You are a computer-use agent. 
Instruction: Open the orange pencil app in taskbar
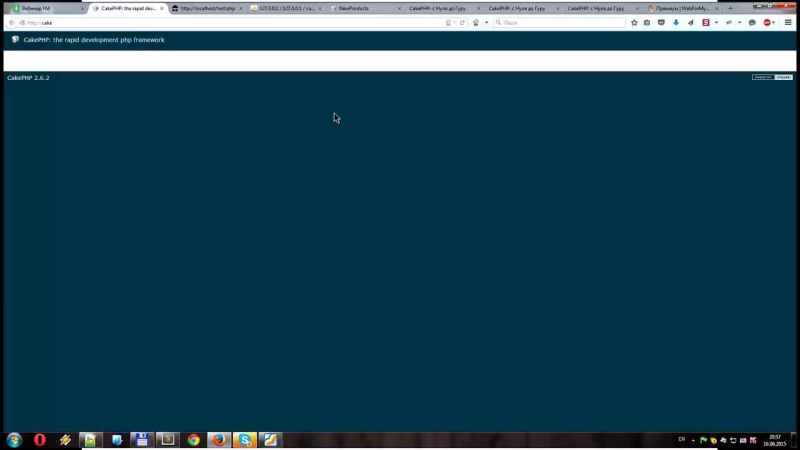[x=270, y=440]
